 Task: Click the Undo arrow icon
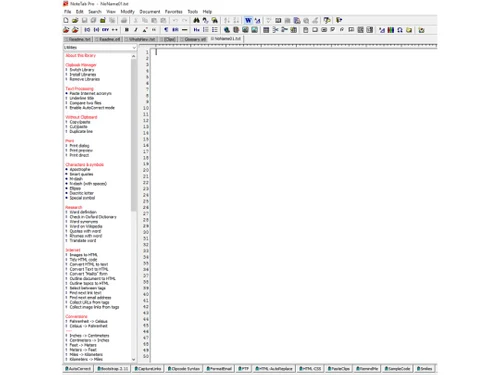click(x=175, y=20)
